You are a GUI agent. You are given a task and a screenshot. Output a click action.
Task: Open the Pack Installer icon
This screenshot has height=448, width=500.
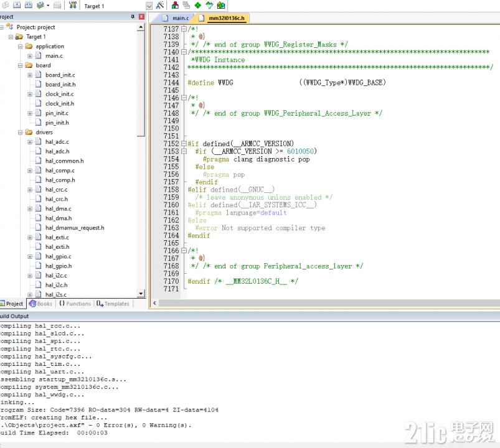coord(220,5)
